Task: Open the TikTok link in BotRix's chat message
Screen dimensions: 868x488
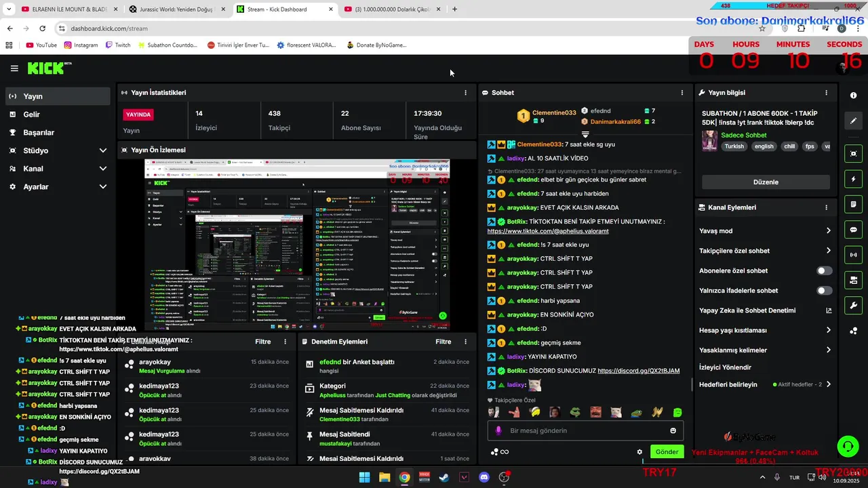Action: point(548,231)
